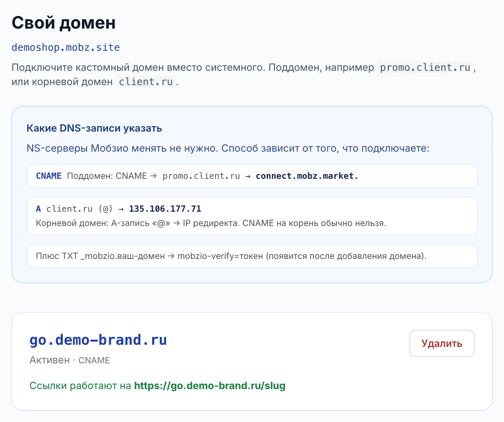Click the bold CNAME record label
The width and height of the screenshot is (504, 422).
pos(49,176)
